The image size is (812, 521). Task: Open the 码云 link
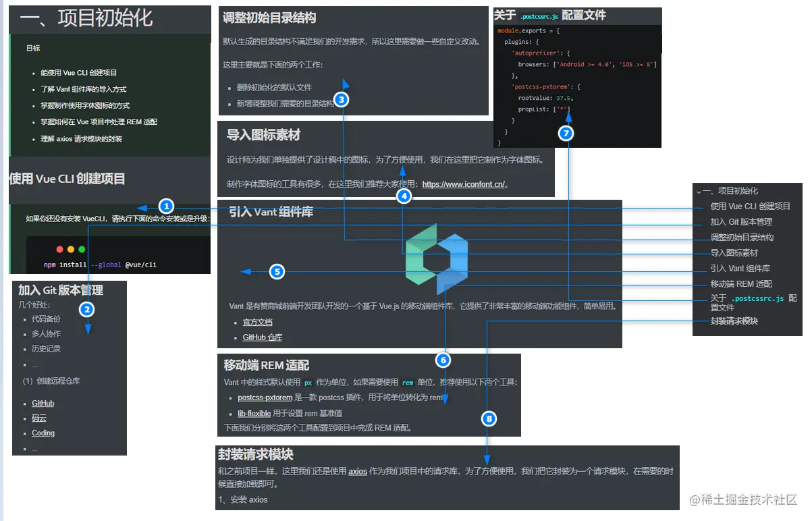[x=39, y=418]
